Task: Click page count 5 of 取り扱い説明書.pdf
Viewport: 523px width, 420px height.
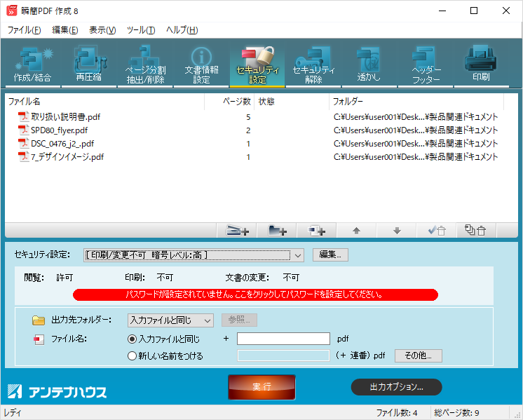Action: click(x=248, y=117)
